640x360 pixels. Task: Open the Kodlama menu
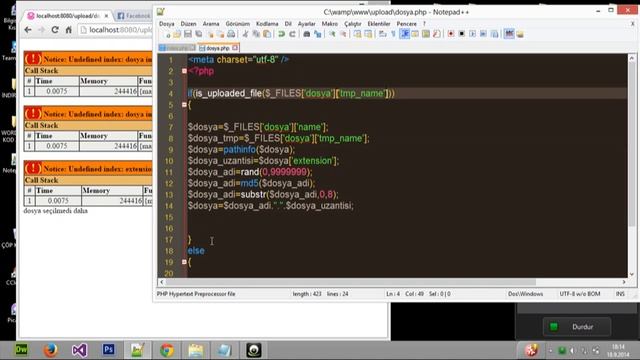point(267,24)
